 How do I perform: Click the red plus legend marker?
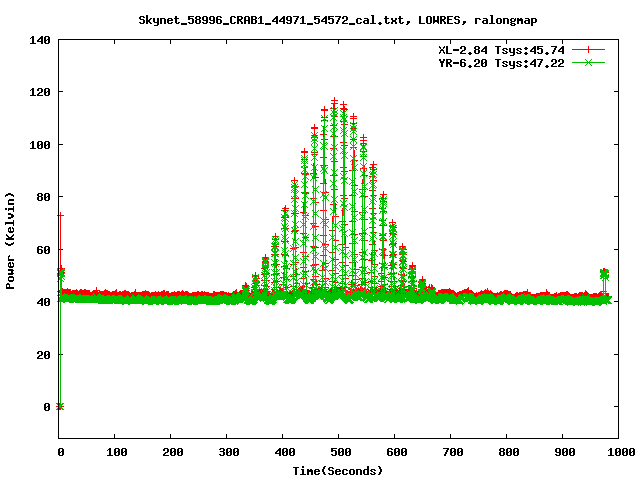pyautogui.click(x=588, y=50)
